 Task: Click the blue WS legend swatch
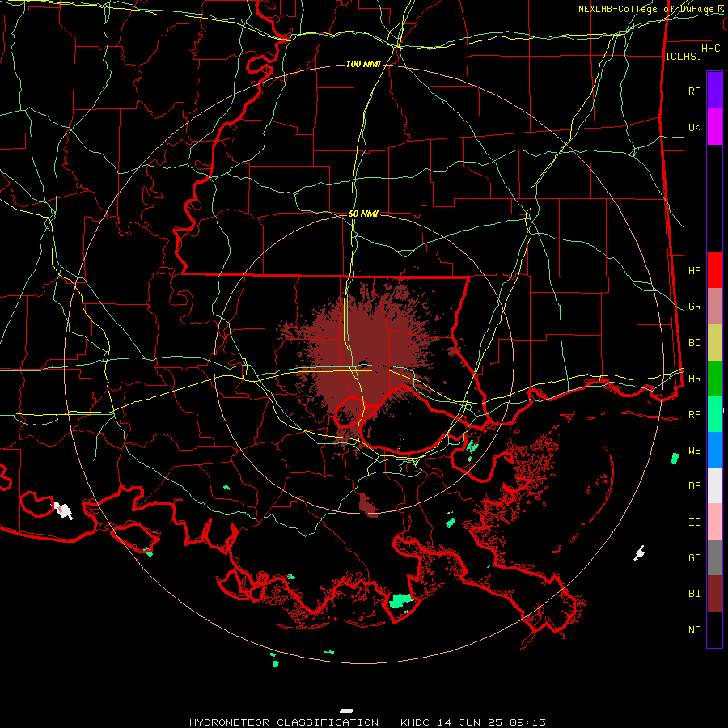click(x=714, y=450)
